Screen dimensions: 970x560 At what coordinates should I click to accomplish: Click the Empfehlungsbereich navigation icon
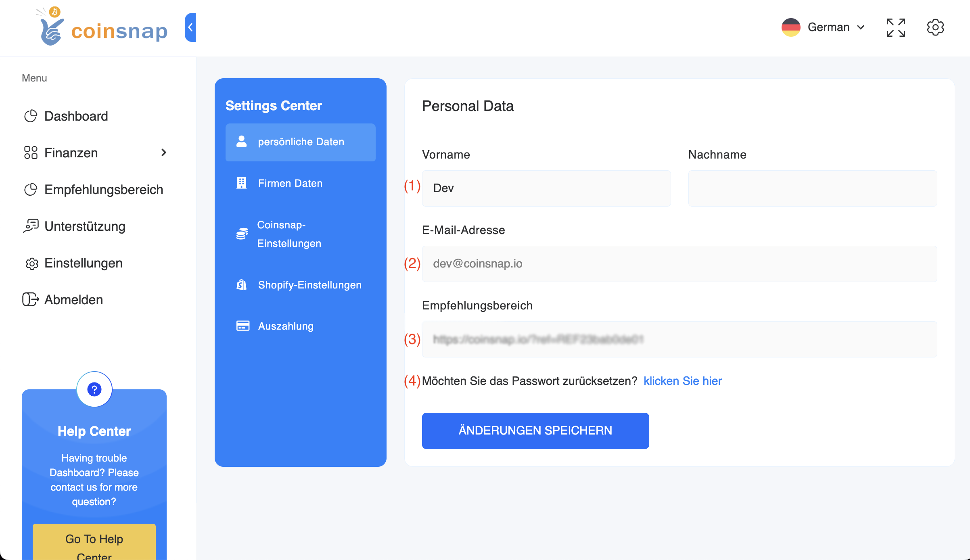(x=31, y=189)
